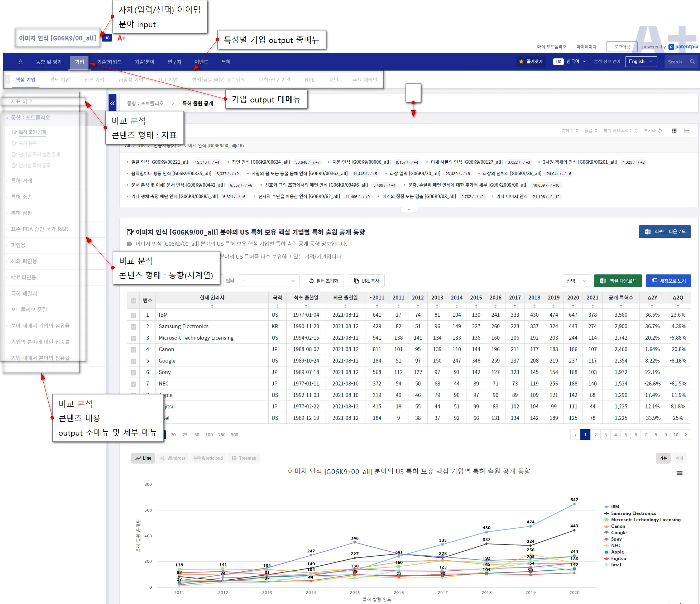Switch to list view icon

[x=686, y=131]
